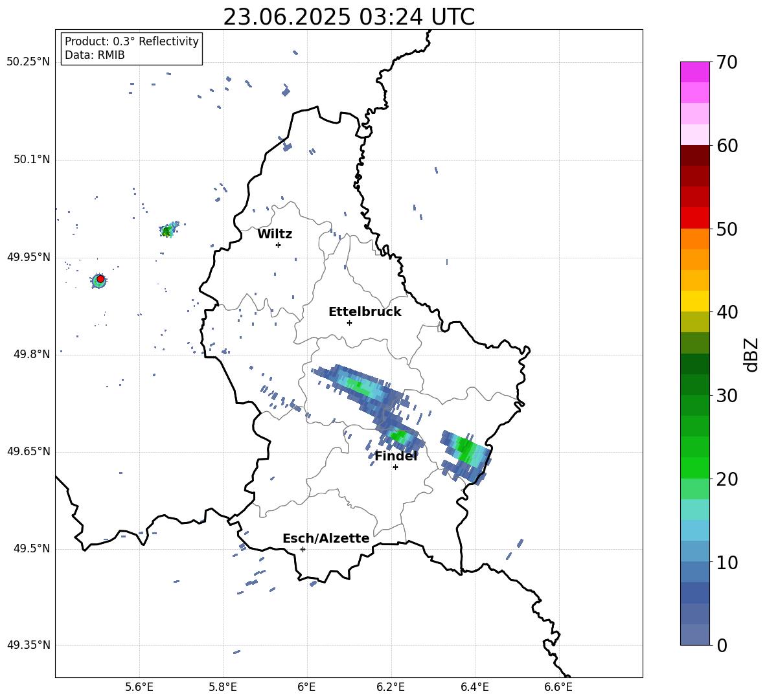Click the "Product: 0.3° Reflectivity" text
The width and height of the screenshot is (767, 700).
click(132, 41)
